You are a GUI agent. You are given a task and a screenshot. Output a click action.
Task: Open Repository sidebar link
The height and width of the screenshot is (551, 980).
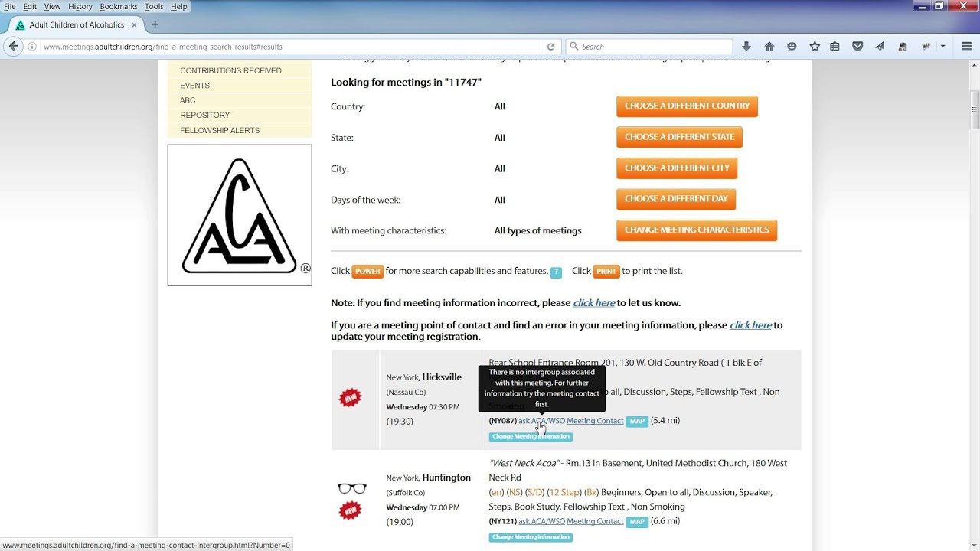(204, 116)
